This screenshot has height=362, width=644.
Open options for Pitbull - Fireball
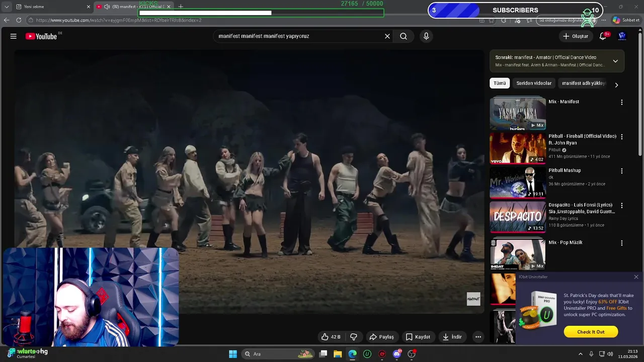(622, 137)
